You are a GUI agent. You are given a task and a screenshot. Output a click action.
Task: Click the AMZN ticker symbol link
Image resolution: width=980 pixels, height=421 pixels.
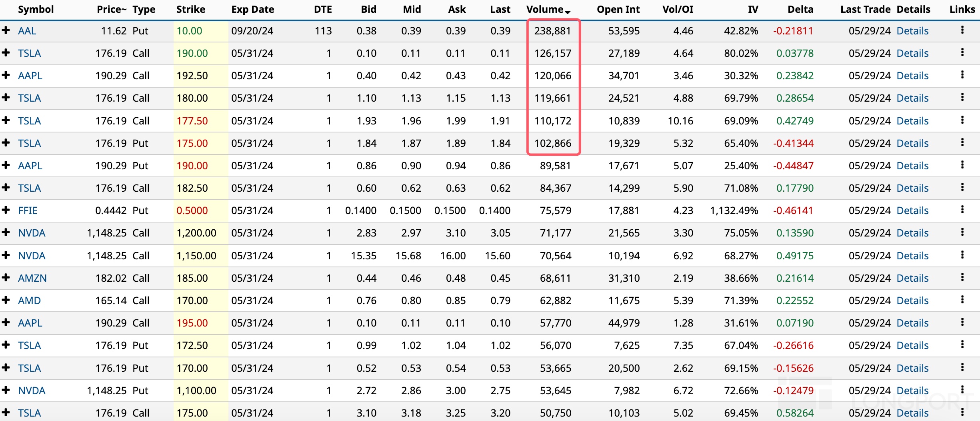click(32, 278)
